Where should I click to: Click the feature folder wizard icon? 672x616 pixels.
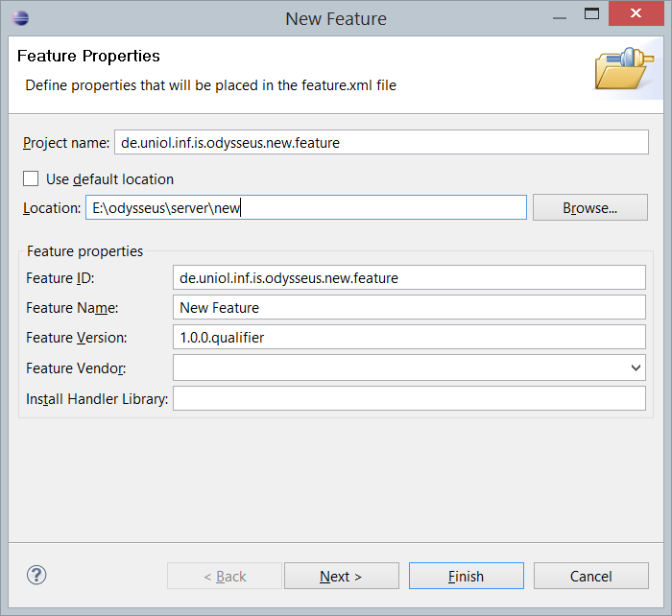point(624,68)
